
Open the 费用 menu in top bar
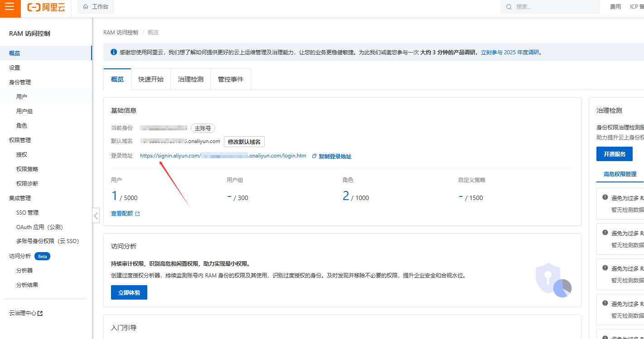[x=615, y=7]
